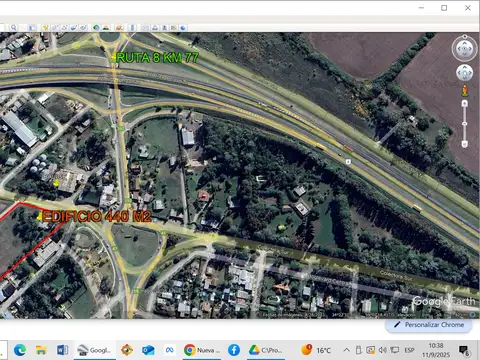Rotate view left with Look joystick left arrow

point(459,49)
